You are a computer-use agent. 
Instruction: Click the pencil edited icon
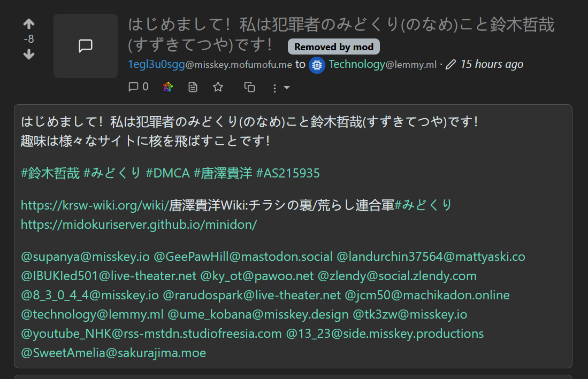click(450, 65)
